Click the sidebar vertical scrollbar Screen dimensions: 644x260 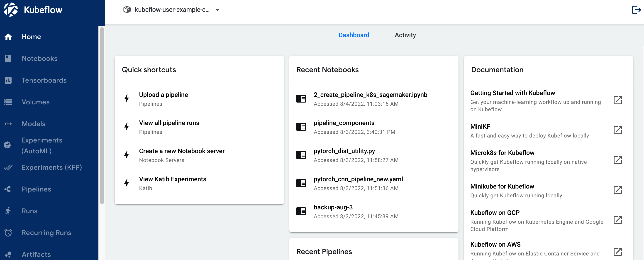pos(102,116)
